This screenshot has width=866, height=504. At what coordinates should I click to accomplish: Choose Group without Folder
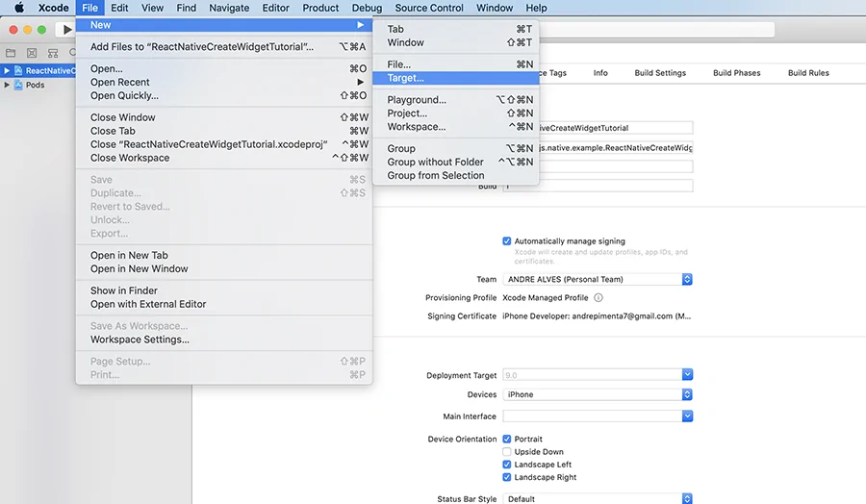pyautogui.click(x=456, y=162)
